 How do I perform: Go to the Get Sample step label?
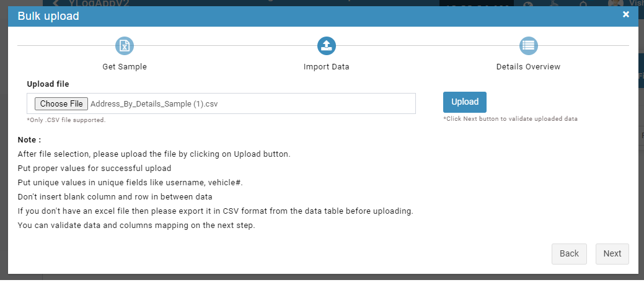click(x=125, y=66)
